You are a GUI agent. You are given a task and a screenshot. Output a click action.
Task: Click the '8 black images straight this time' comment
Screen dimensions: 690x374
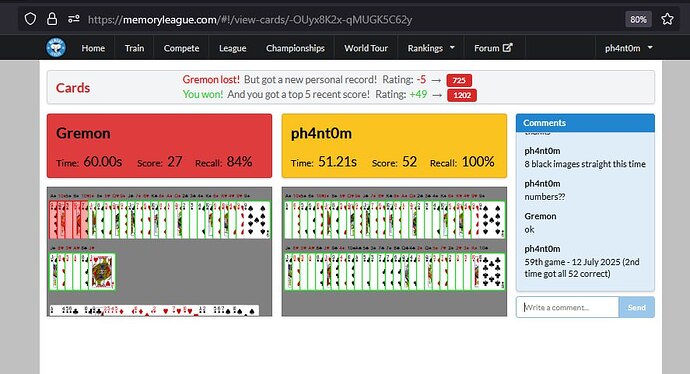(x=585, y=164)
